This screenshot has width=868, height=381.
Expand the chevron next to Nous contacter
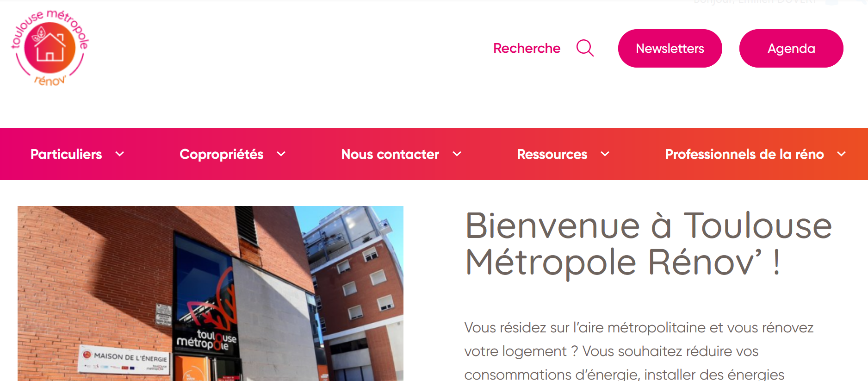point(457,154)
